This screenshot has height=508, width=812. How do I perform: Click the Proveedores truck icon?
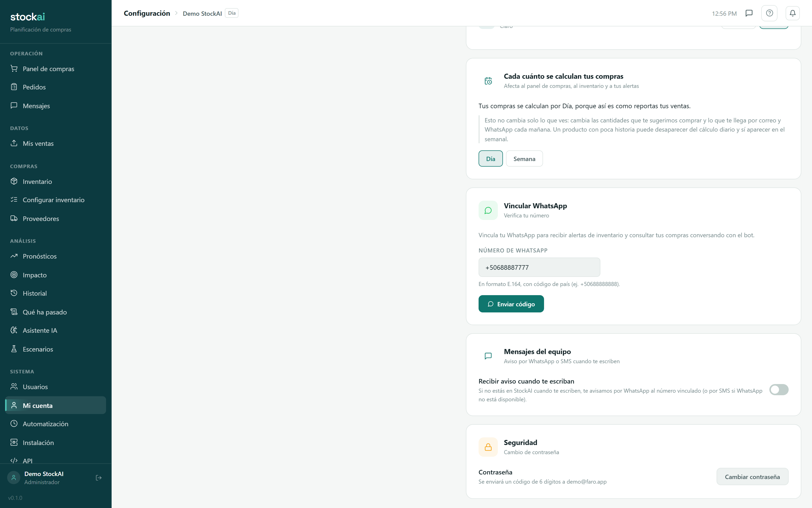point(14,218)
